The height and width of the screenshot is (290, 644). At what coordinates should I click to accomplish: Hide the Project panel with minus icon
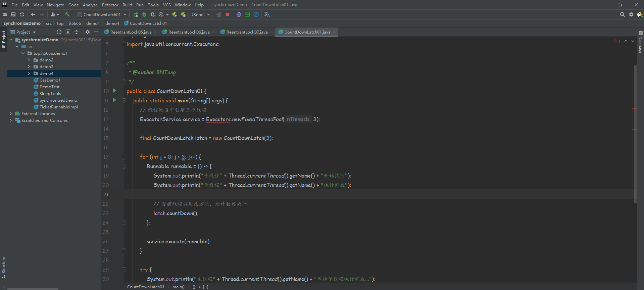click(96, 32)
